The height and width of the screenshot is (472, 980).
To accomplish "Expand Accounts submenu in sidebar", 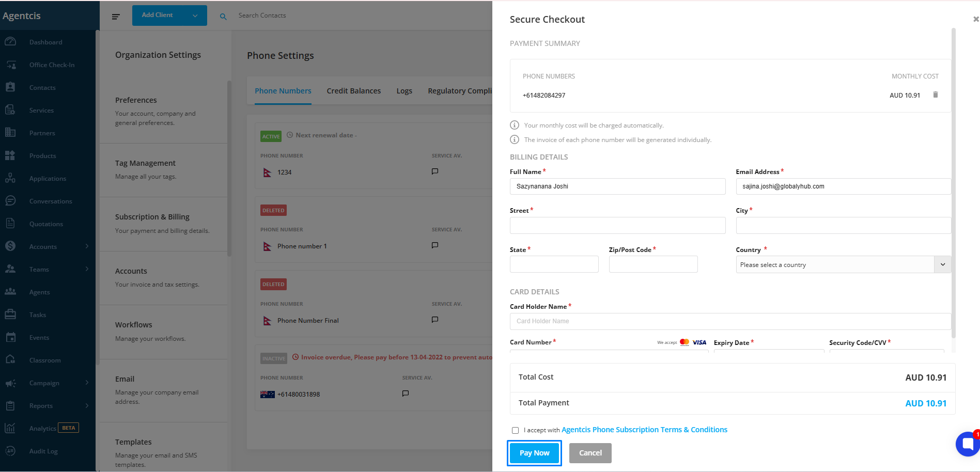I will [87, 246].
